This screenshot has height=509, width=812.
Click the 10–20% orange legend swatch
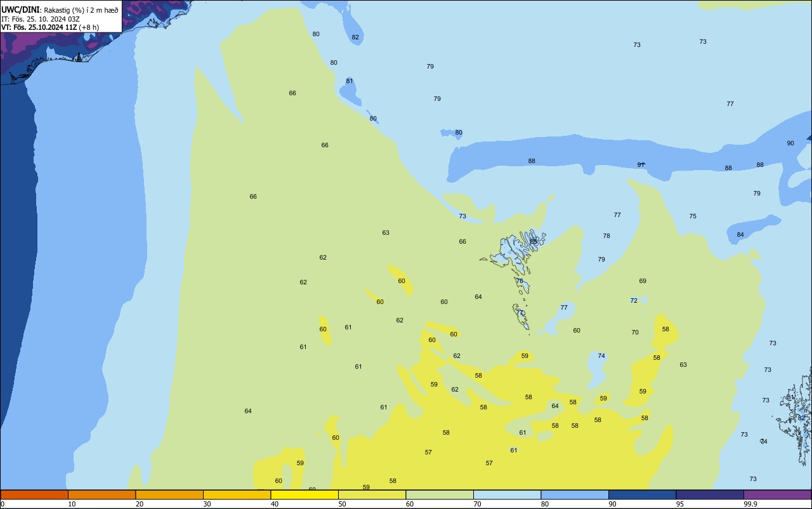pos(101,494)
